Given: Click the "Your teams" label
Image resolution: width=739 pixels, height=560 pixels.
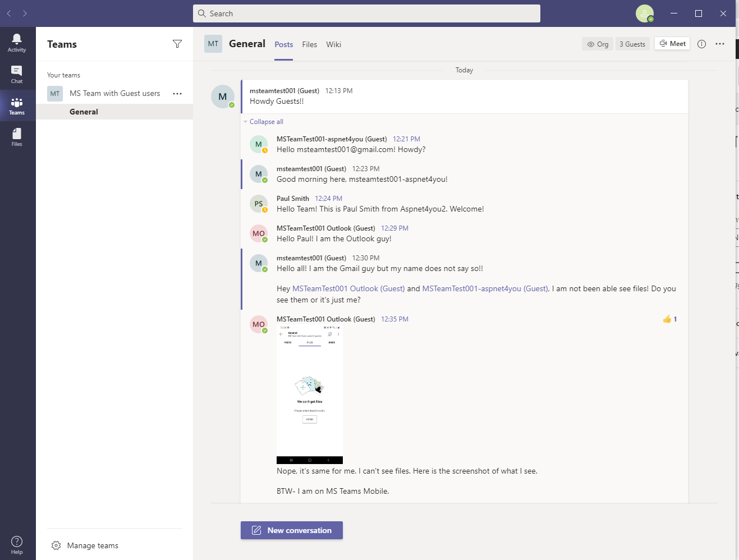Looking at the screenshot, I should pyautogui.click(x=63, y=75).
